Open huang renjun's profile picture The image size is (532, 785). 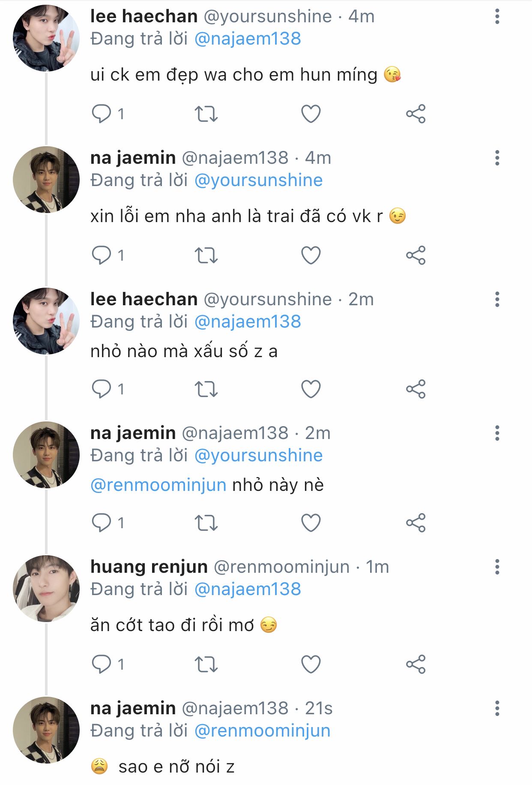point(46,588)
